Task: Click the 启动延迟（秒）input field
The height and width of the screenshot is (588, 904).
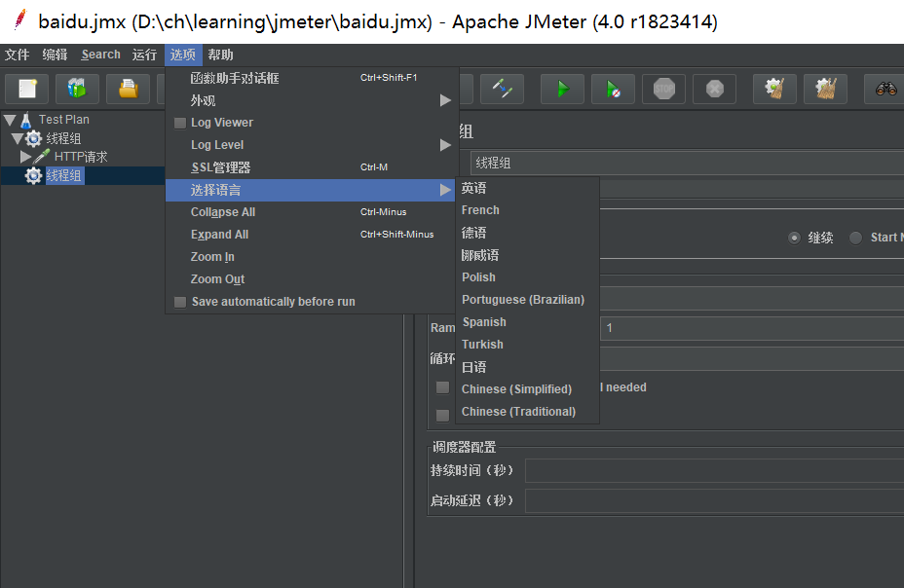Action: pos(714,500)
